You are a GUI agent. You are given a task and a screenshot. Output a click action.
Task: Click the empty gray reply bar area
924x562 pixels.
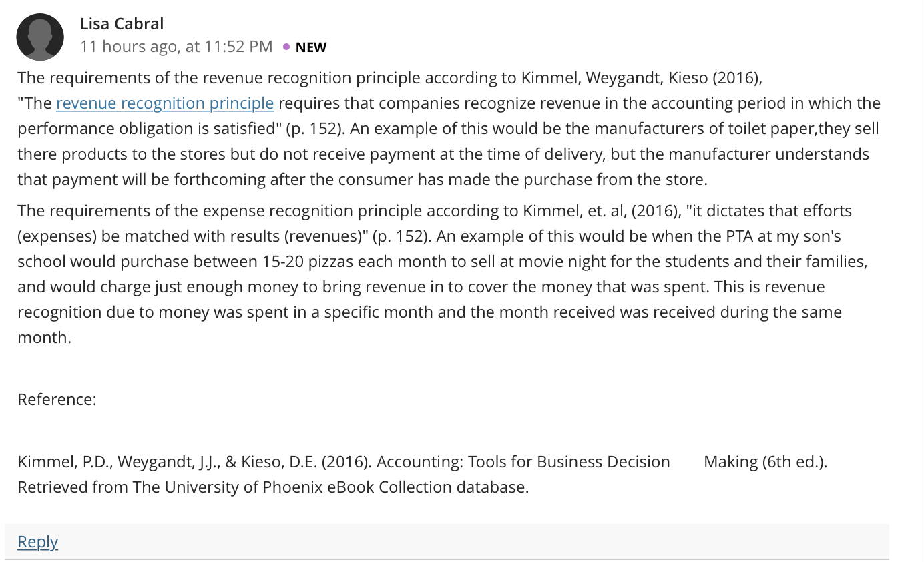click(467, 541)
